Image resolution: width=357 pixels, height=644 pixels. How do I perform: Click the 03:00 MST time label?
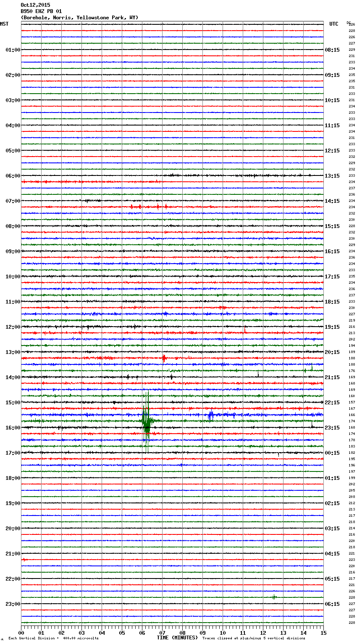click(x=13, y=100)
